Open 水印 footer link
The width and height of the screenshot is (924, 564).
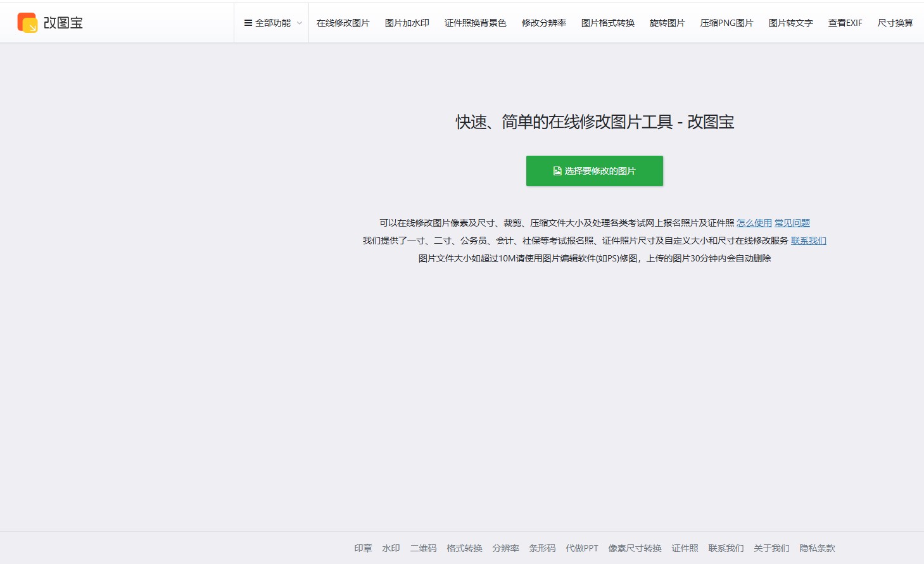(391, 548)
